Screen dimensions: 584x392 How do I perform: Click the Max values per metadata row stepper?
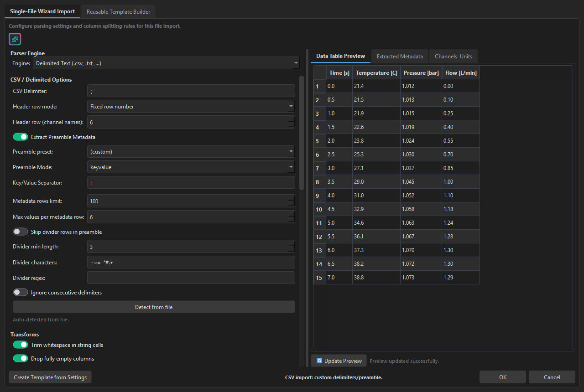(291, 217)
